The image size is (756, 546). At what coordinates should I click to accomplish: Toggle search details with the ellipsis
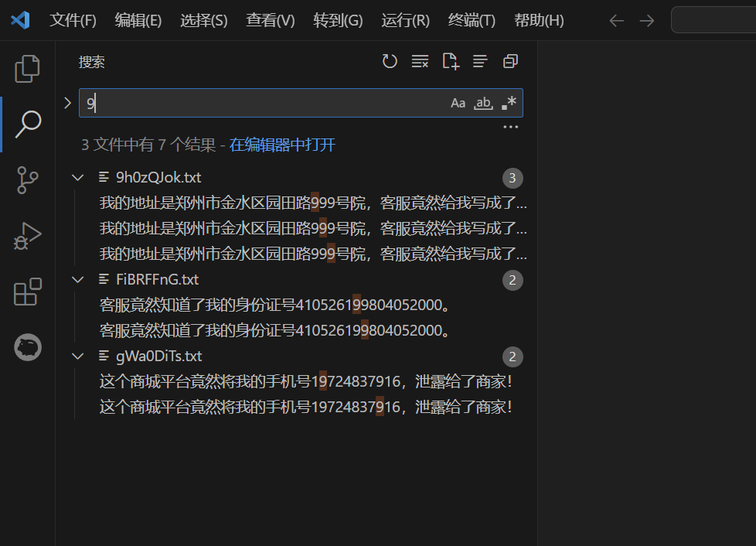click(x=511, y=128)
